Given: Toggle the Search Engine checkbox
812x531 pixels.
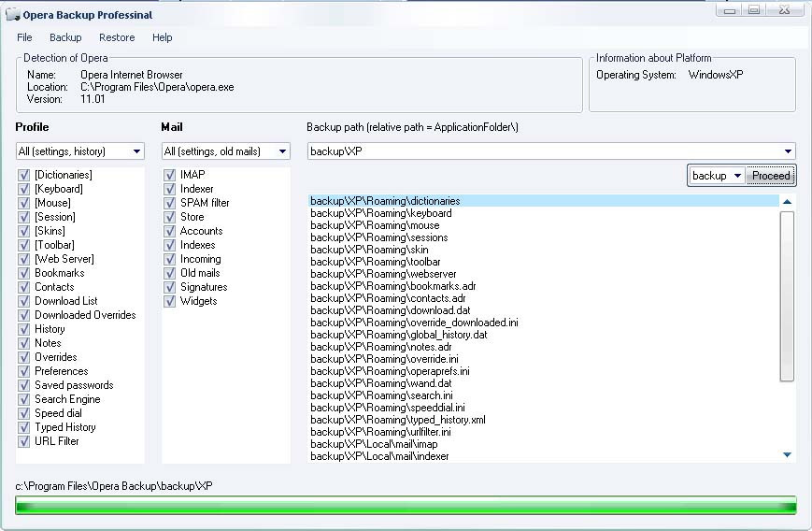Looking at the screenshot, I should coord(23,399).
